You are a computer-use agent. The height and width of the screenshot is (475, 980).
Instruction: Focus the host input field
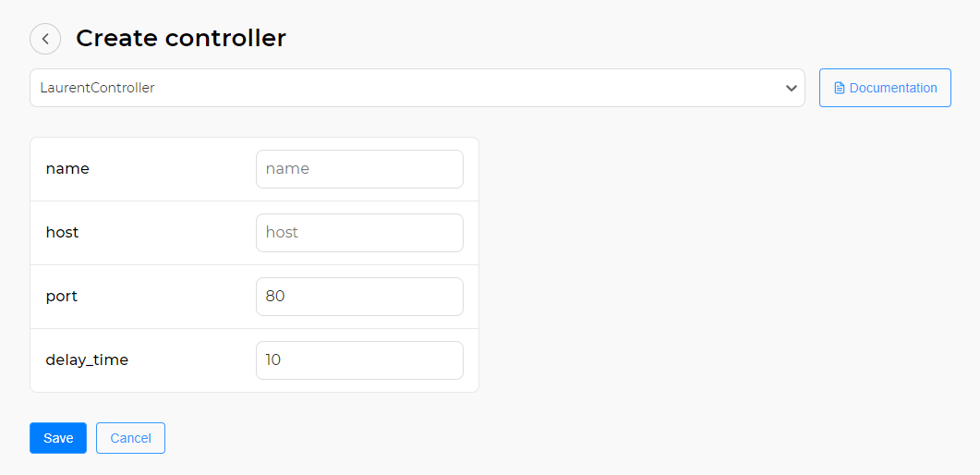[x=359, y=233]
